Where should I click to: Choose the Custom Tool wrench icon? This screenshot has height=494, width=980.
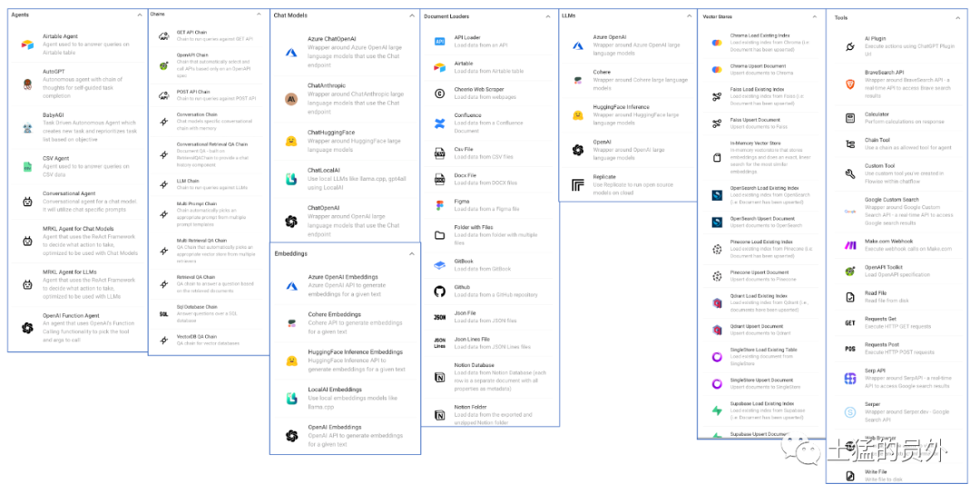point(850,173)
